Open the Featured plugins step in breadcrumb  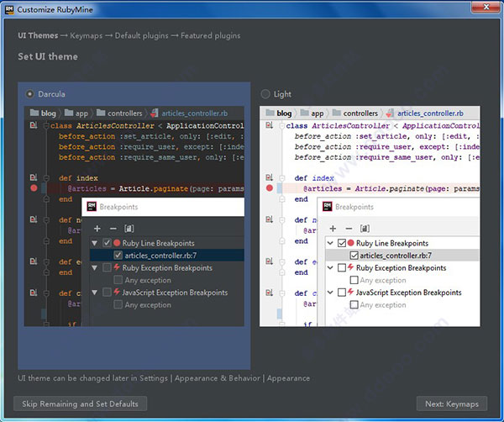[x=210, y=35]
